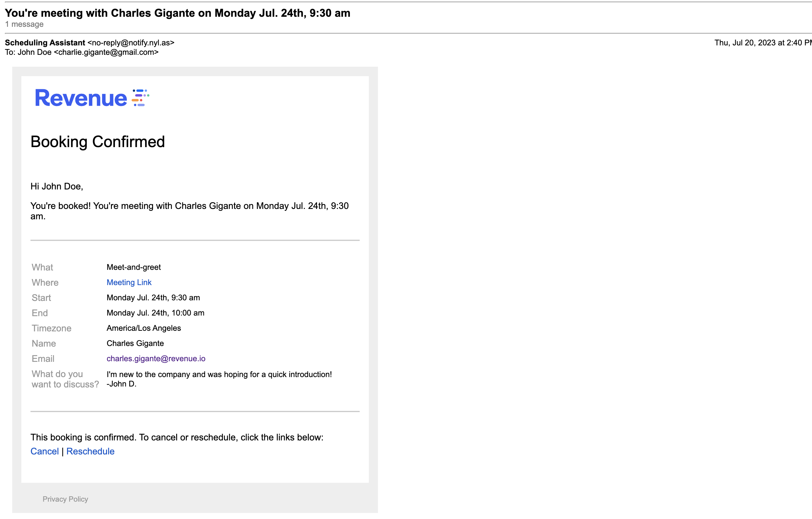812x519 pixels.
Task: Click the sender name Scheduling Assistant
Action: 45,43
